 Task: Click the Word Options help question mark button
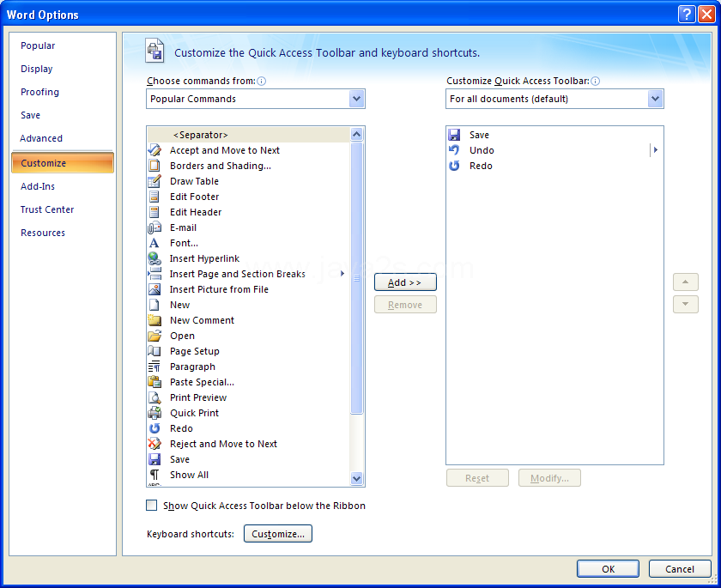click(x=687, y=15)
